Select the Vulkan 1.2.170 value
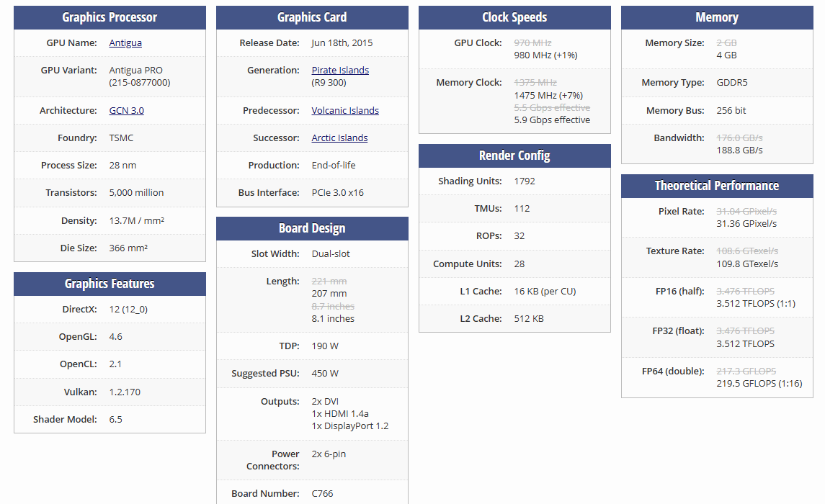Image resolution: width=825 pixels, height=504 pixels. pyautogui.click(x=125, y=392)
